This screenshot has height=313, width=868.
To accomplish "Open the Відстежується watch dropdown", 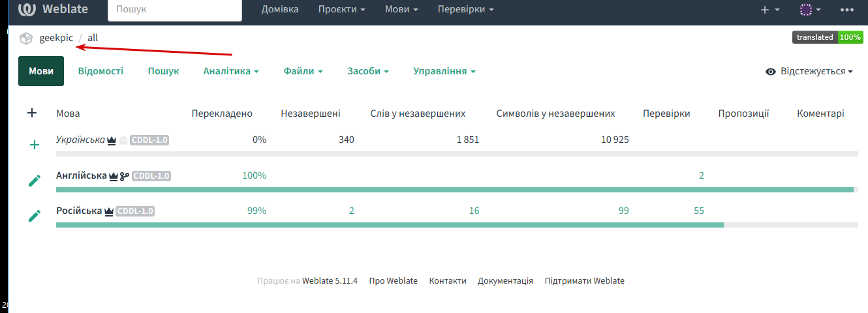I will coord(809,72).
